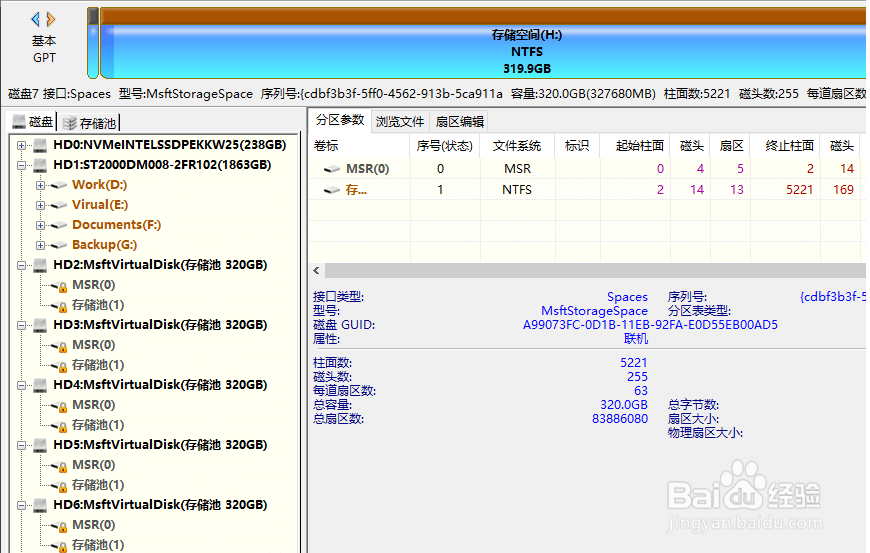The width and height of the screenshot is (870, 553).
Task: Collapse the HD2 MsftVirtualDisk node
Action: click(21, 265)
